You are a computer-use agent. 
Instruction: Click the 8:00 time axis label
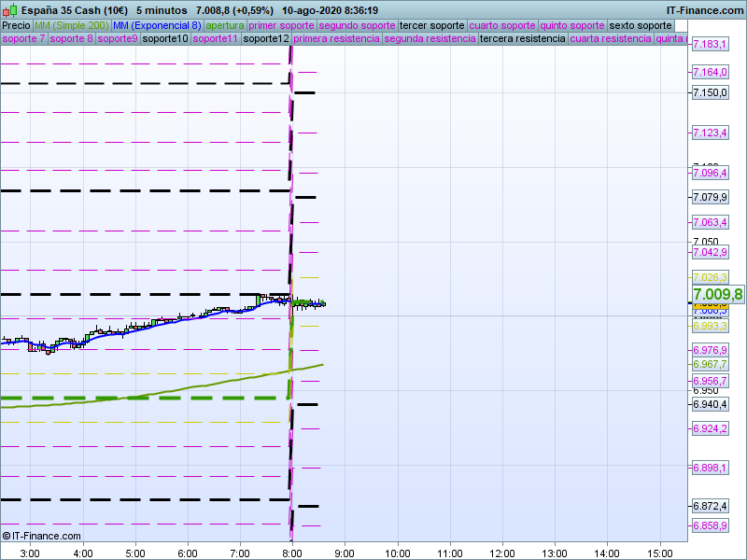pos(292,553)
